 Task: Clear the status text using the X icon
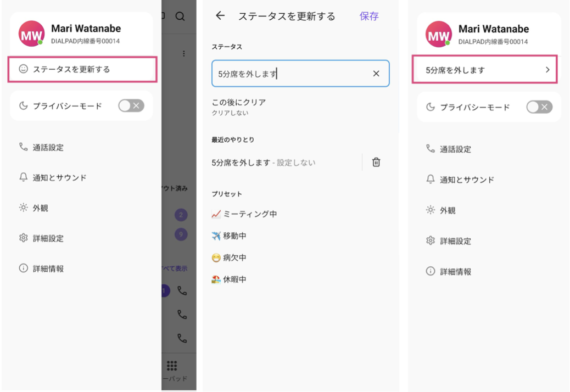tap(376, 73)
